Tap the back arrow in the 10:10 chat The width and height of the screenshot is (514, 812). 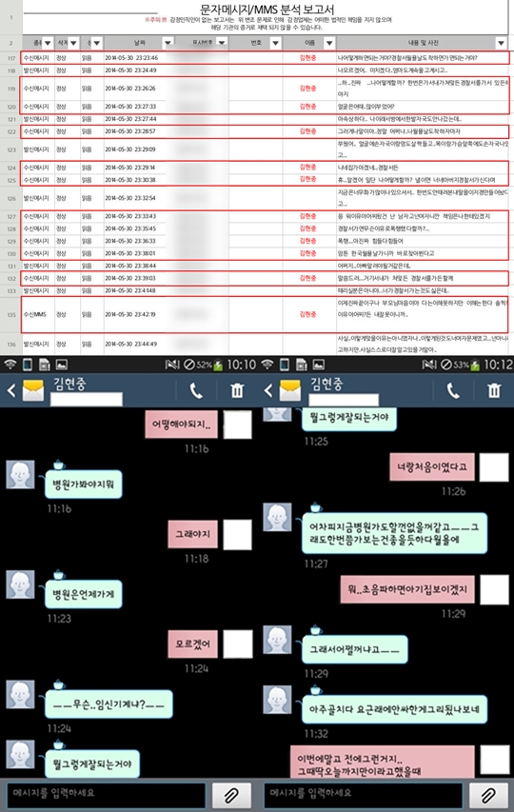coord(11,390)
